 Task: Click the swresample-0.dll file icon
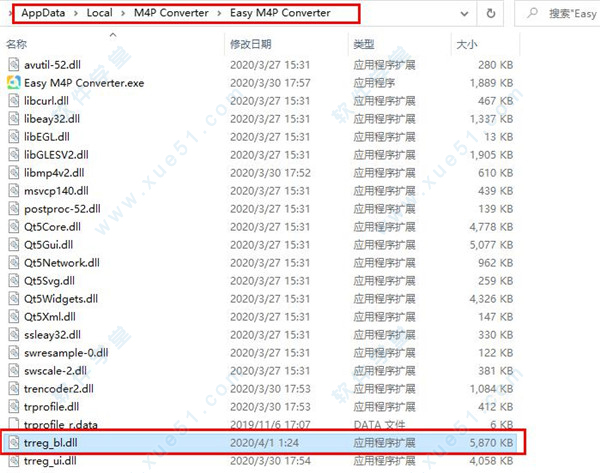click(14, 352)
